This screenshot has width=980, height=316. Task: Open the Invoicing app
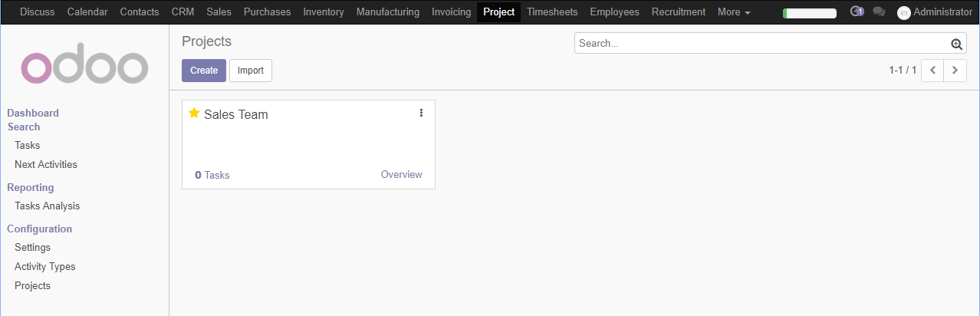pyautogui.click(x=451, y=12)
